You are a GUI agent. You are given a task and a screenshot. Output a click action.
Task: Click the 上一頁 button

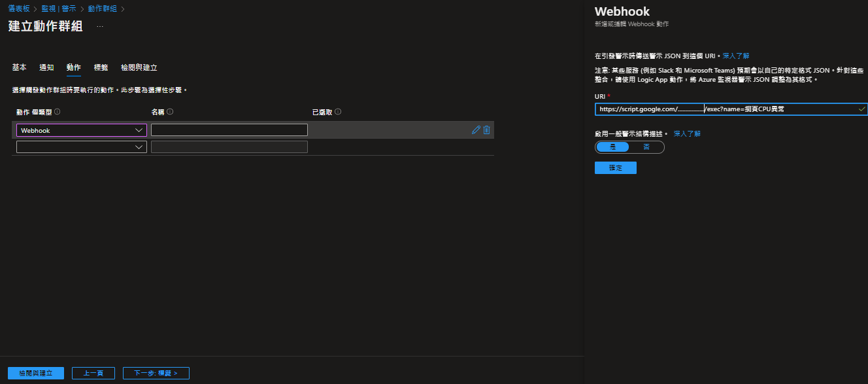click(x=93, y=373)
